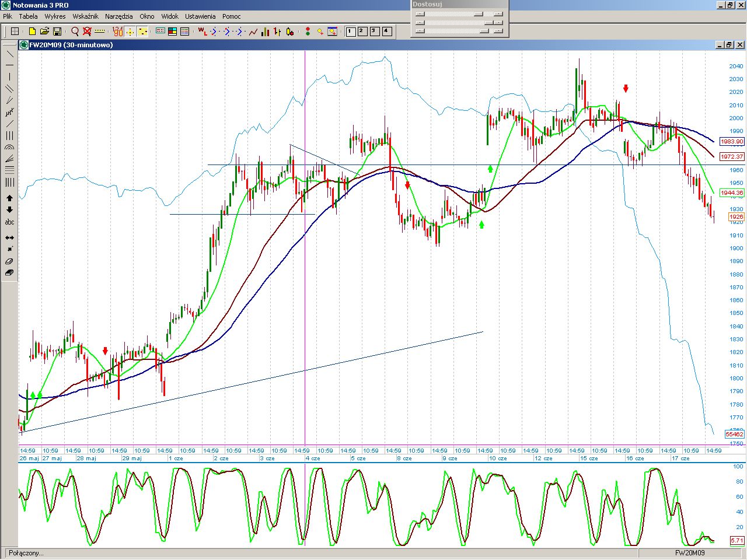This screenshot has width=747, height=560.
Task: Open the Wskaźnik menu
Action: coord(85,16)
